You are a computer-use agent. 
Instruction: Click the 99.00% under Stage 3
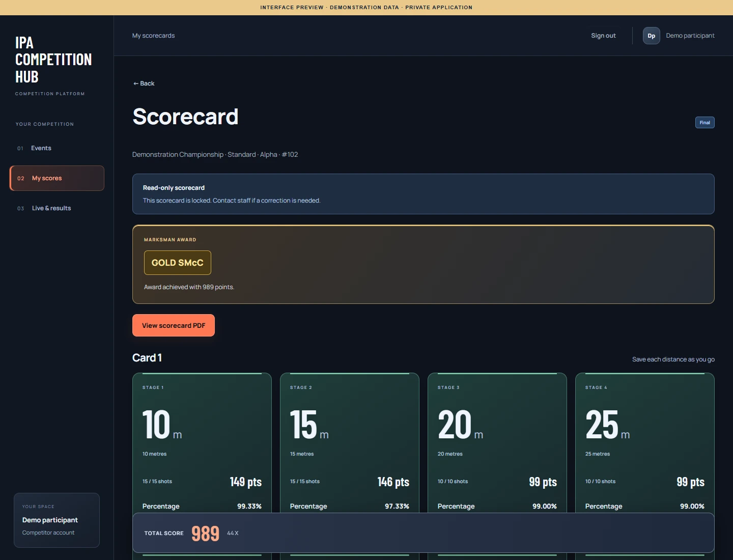pyautogui.click(x=545, y=506)
